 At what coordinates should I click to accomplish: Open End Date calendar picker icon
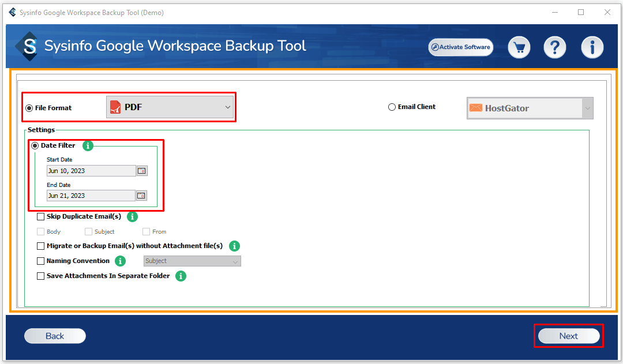coord(141,196)
